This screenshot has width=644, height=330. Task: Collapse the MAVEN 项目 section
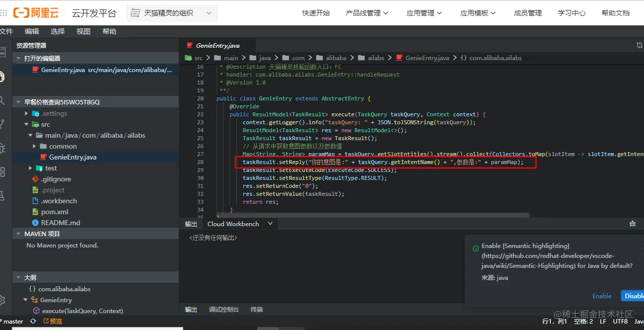(19, 234)
